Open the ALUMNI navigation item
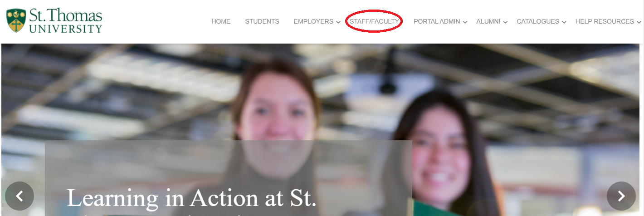Image resolution: width=644 pixels, height=216 pixels. tap(488, 21)
